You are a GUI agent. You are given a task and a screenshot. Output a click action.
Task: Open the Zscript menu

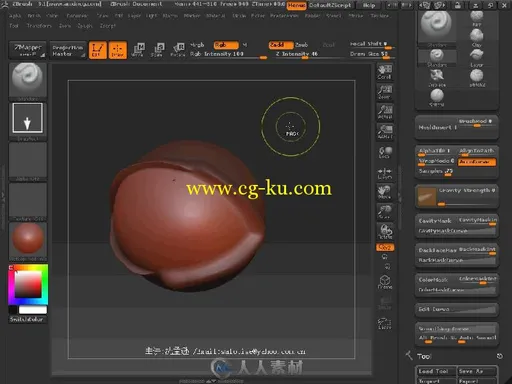(x=107, y=26)
